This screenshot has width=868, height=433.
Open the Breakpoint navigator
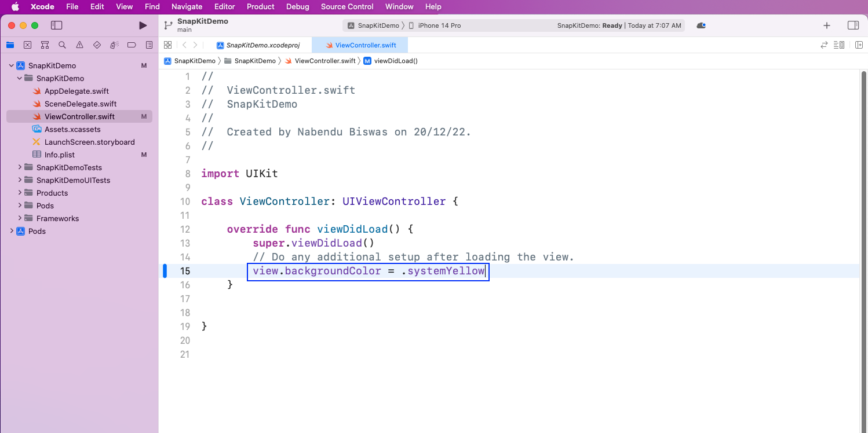click(x=132, y=45)
